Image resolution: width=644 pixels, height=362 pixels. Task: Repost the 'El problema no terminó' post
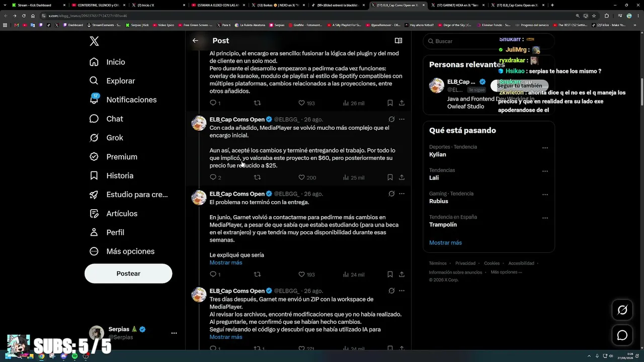(x=257, y=275)
